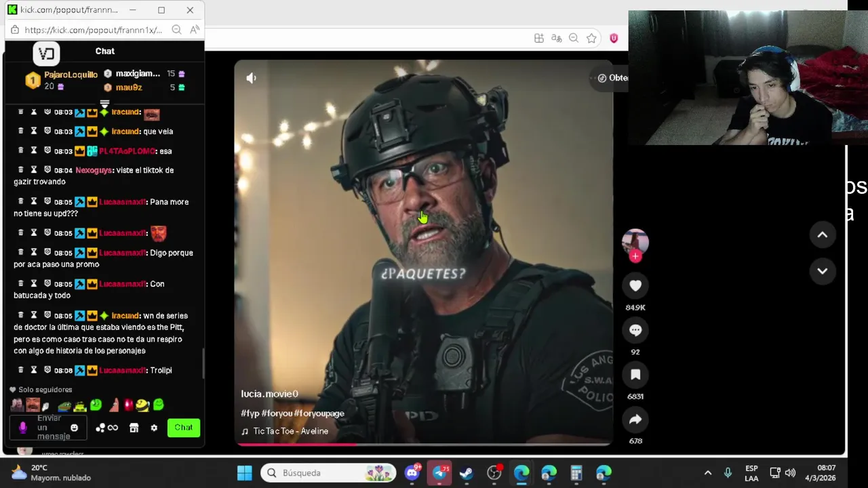Click the lucia.movie0 username link
Screen dimensions: 868x488
point(269,394)
